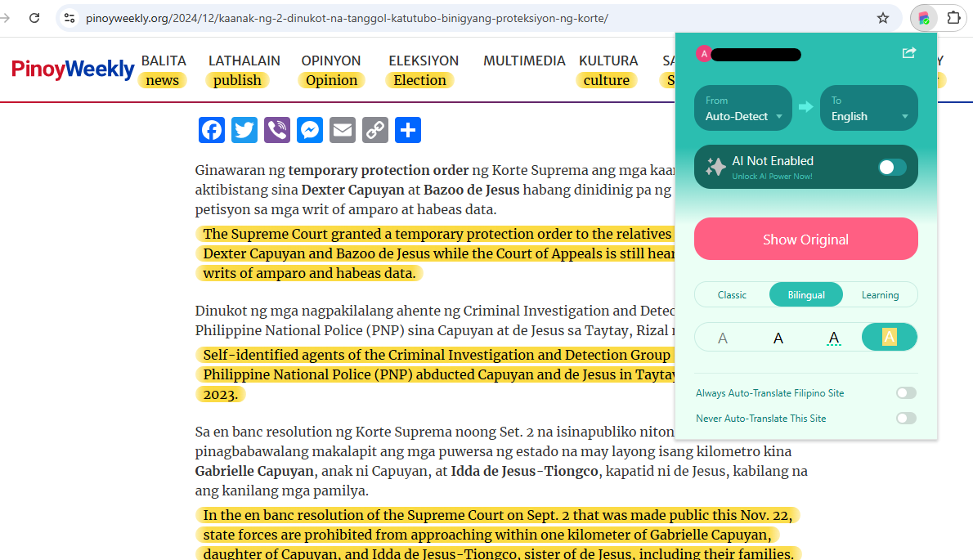973x560 pixels.
Task: Open the PinoyWeekly home logo link
Action: click(73, 69)
